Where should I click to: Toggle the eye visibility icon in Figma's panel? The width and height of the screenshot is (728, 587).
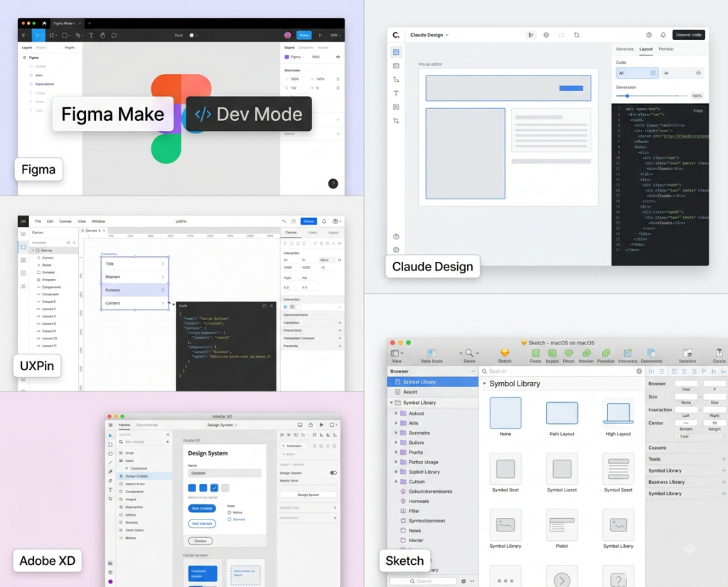coord(338,57)
